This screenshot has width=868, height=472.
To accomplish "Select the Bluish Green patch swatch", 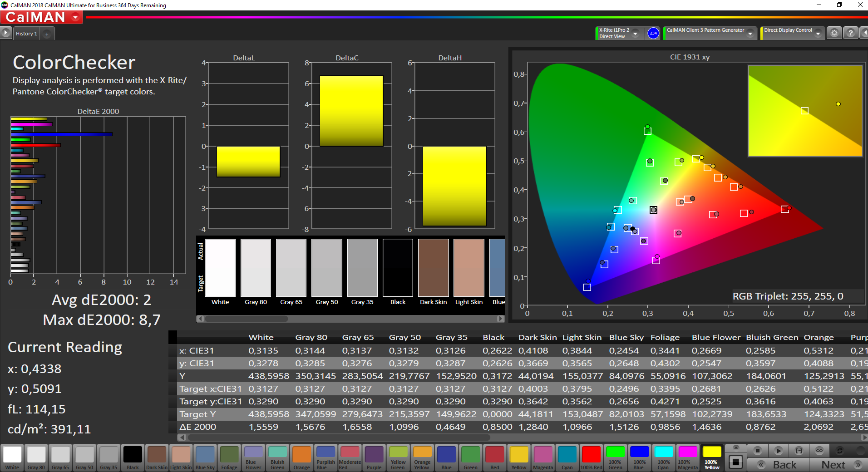I will click(277, 457).
